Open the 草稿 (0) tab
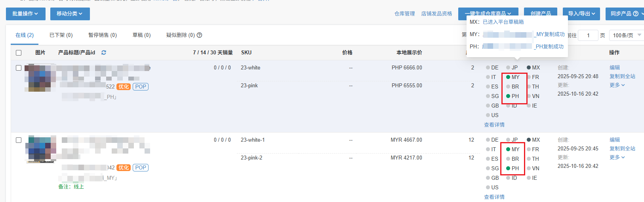Viewport: 644px width, 202px height. coord(141,35)
